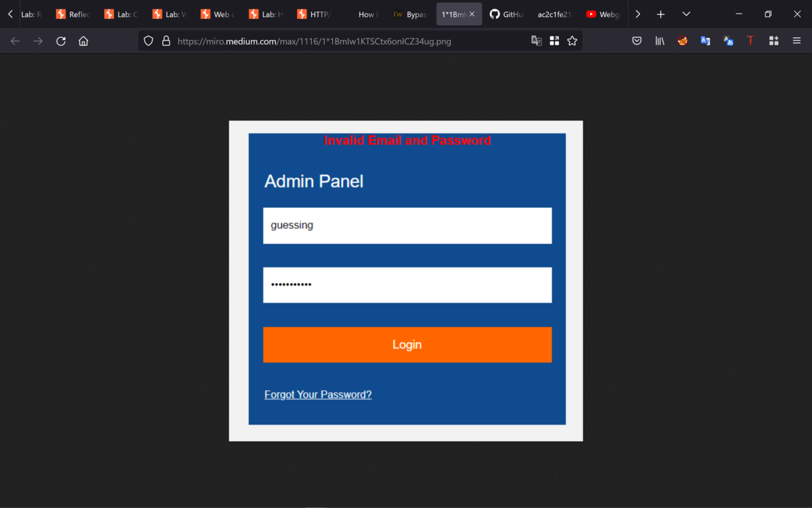Open the Firefox hamburger application menu
Viewport: 812px width, 508px height.
796,41
